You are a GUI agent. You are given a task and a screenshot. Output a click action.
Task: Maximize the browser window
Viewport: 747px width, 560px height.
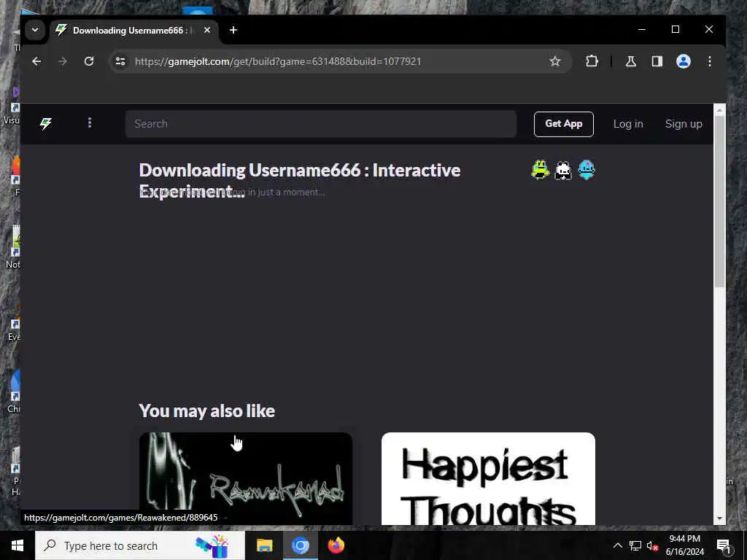(x=675, y=29)
